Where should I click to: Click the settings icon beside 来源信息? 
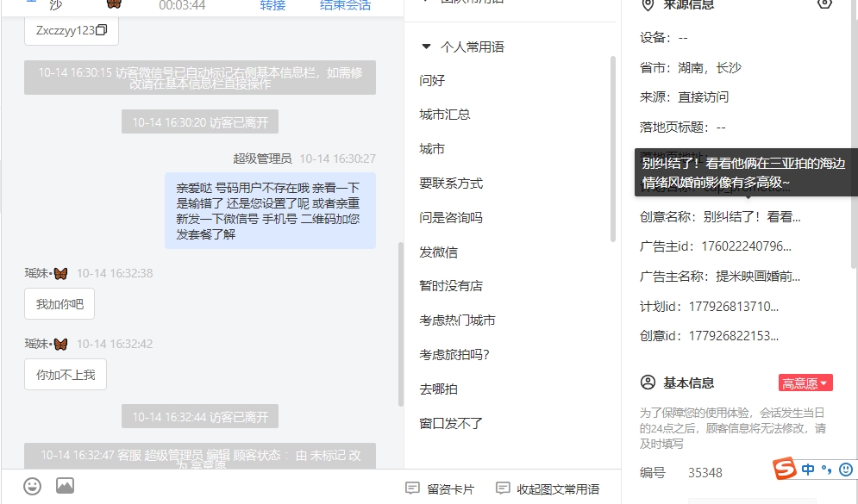pos(824,3)
